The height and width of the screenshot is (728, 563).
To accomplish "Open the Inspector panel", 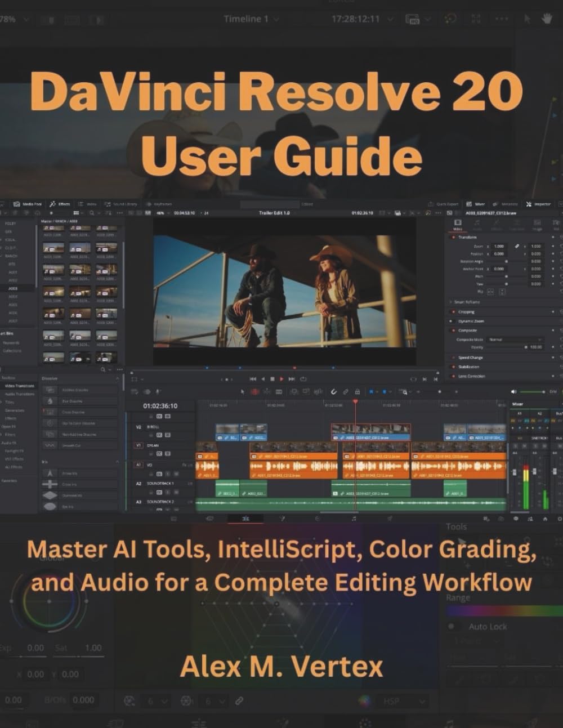I will [539, 204].
